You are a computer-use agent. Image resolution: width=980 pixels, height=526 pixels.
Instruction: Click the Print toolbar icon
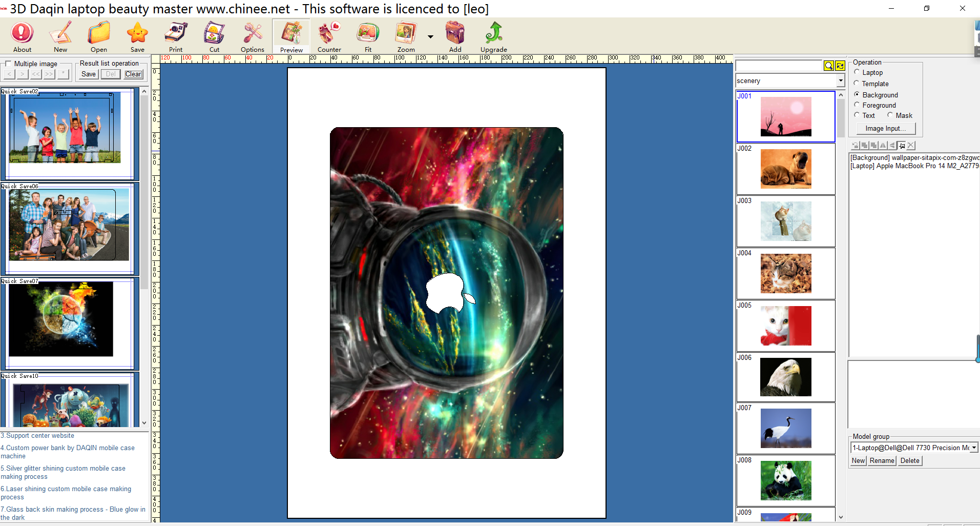click(176, 37)
